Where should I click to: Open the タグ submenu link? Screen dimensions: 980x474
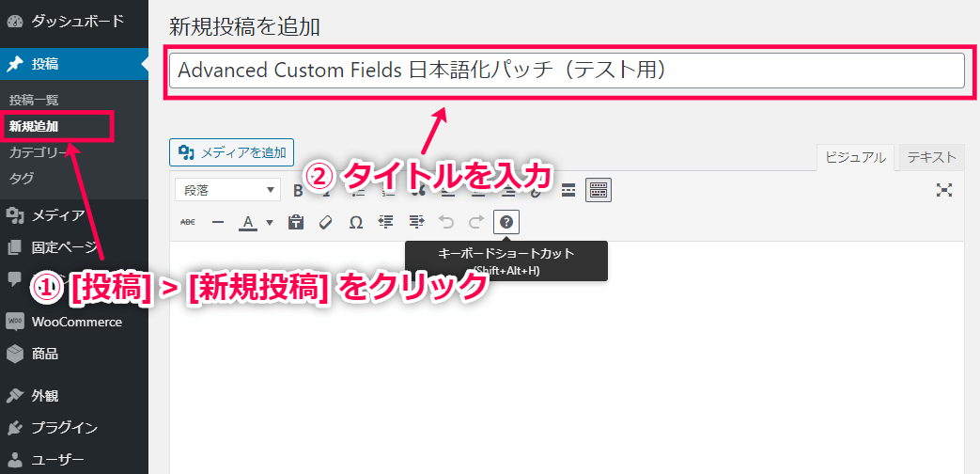coord(22,178)
